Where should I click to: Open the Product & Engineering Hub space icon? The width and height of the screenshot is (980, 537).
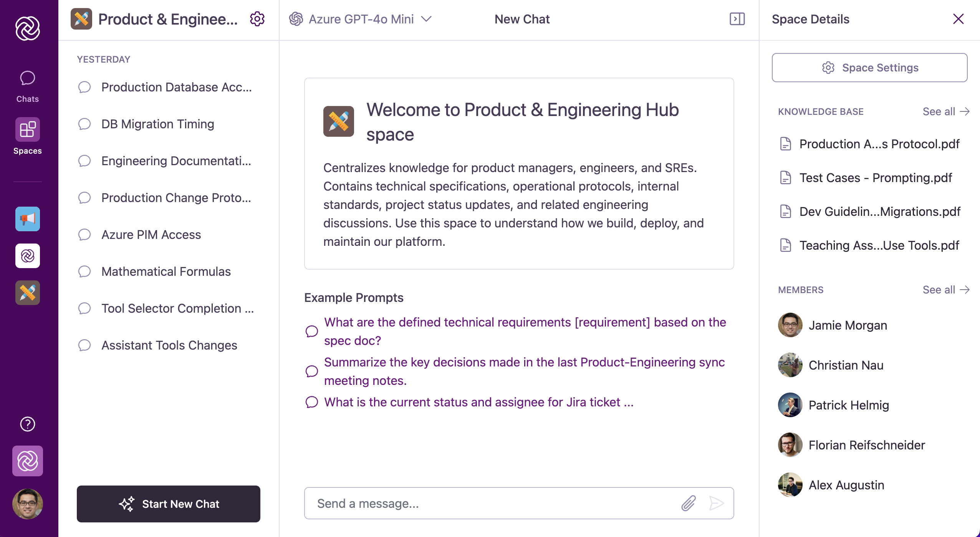(x=27, y=292)
